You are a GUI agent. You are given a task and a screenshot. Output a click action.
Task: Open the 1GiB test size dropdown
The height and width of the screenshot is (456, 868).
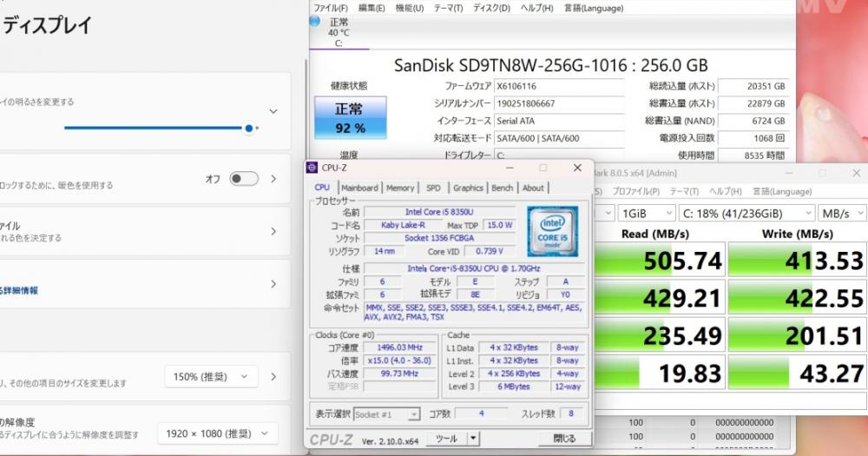[647, 214]
